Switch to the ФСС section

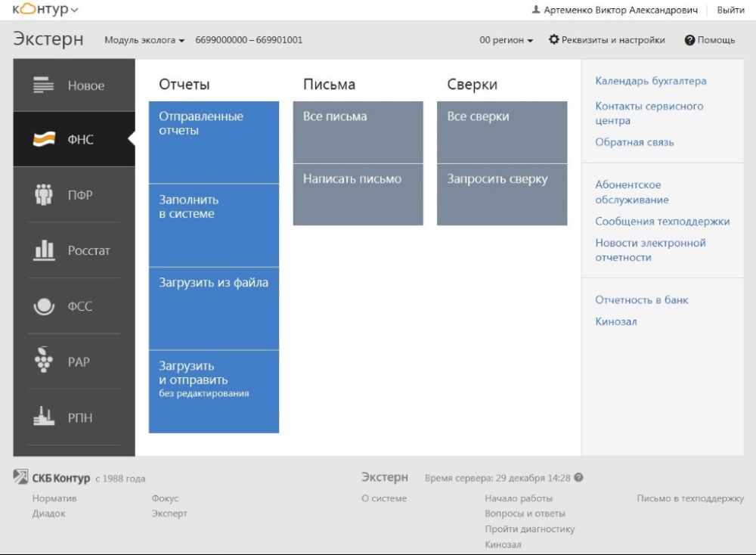coord(74,306)
